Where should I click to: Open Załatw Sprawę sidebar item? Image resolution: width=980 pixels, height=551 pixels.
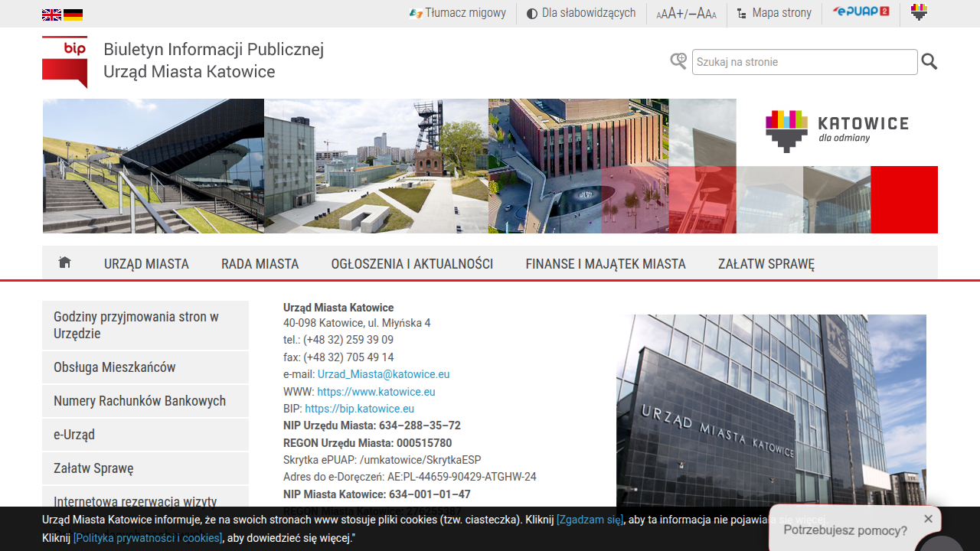pos(145,468)
